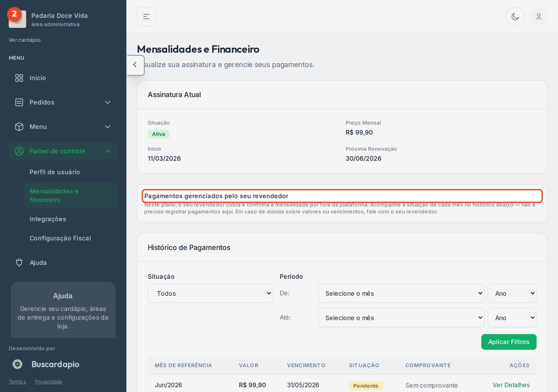Viewport: 558px width, 392px height.
Task: Click the Ajuda plug icon
Action: [19, 263]
